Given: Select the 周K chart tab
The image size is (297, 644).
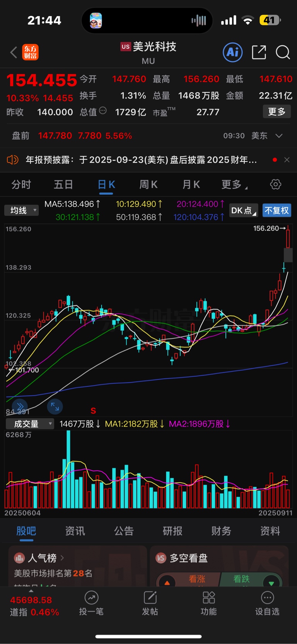Looking at the screenshot, I should [x=148, y=184].
